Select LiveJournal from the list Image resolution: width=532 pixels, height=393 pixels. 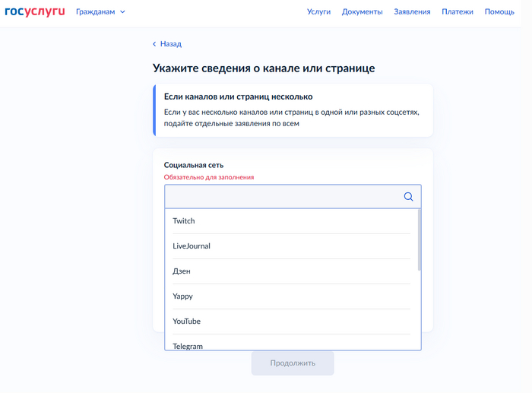coord(291,246)
